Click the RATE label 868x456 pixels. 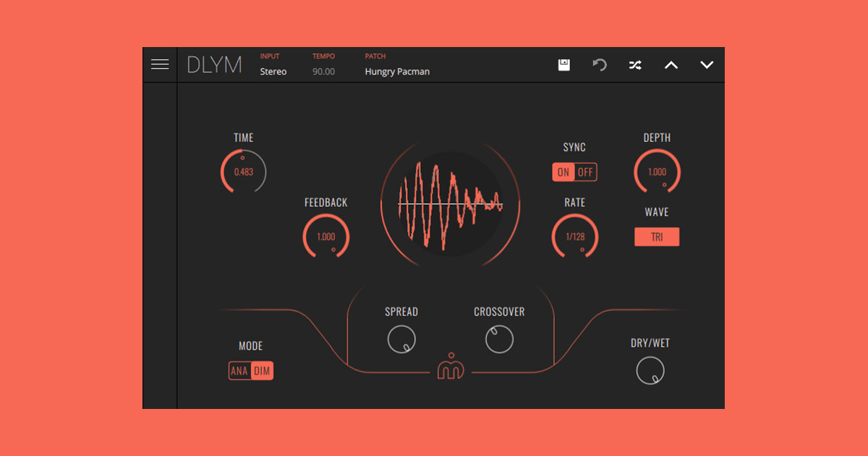(575, 203)
